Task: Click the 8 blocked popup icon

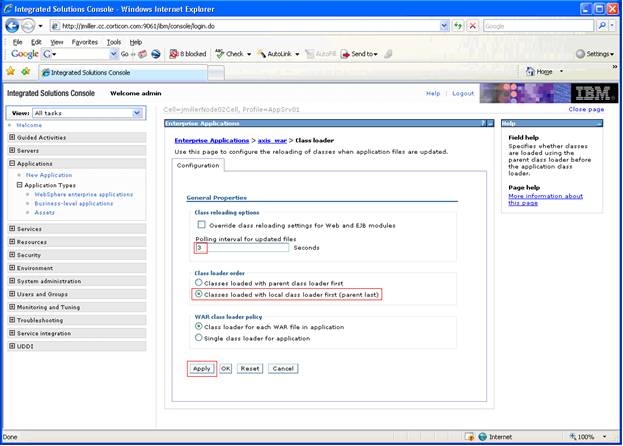Action: (173, 54)
